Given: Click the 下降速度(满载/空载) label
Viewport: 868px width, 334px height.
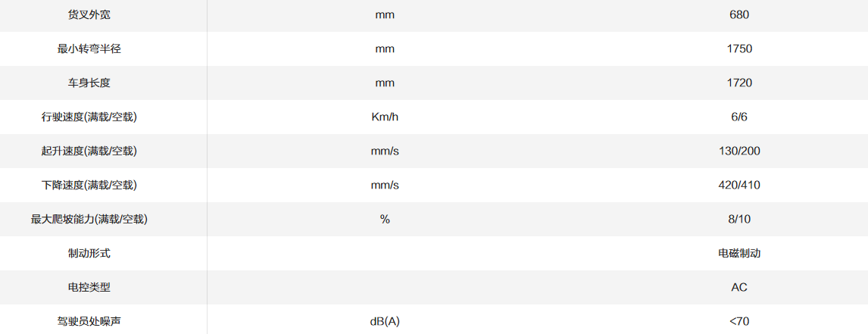Looking at the screenshot, I should [x=89, y=186].
